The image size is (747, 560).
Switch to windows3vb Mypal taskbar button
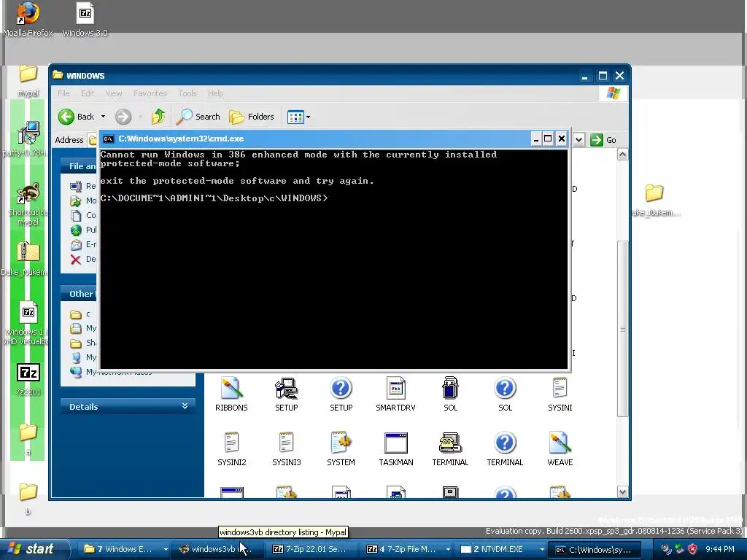(x=216, y=549)
